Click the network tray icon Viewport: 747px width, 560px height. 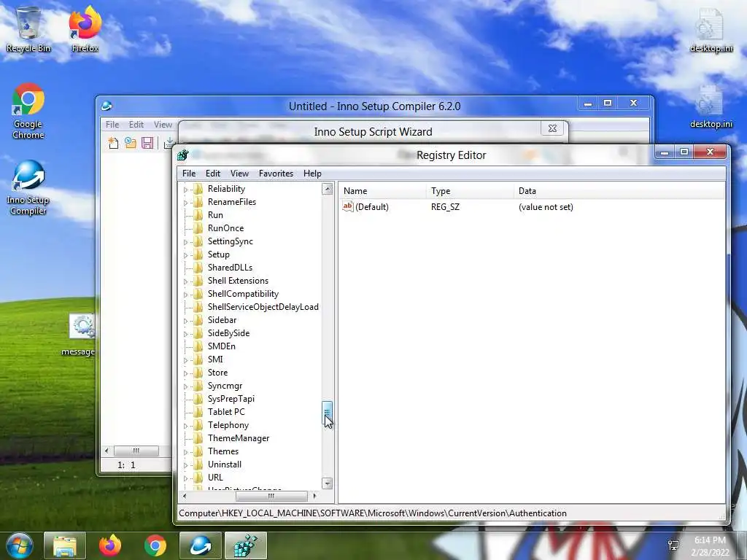(673, 545)
